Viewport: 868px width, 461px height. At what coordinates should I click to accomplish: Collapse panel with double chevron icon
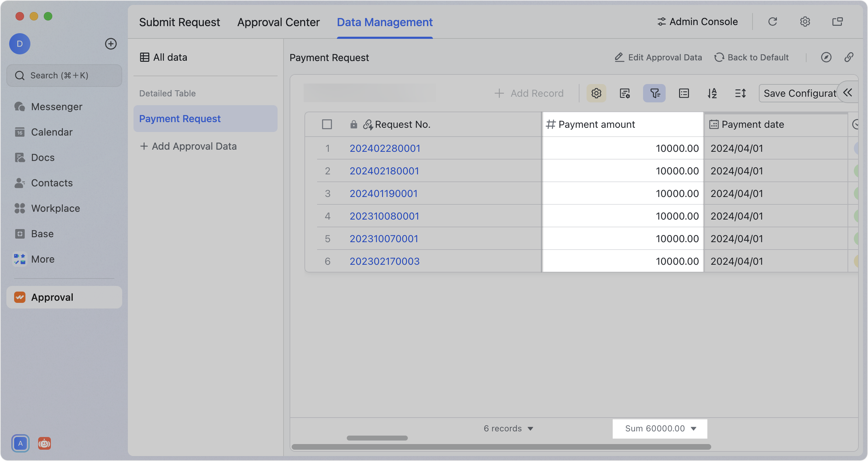point(848,92)
